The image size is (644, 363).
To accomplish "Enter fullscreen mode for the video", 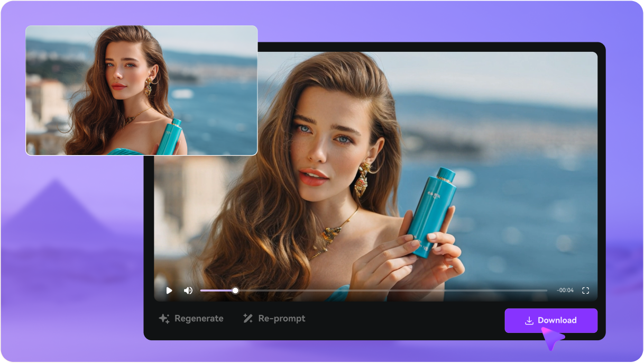I will 585,291.
